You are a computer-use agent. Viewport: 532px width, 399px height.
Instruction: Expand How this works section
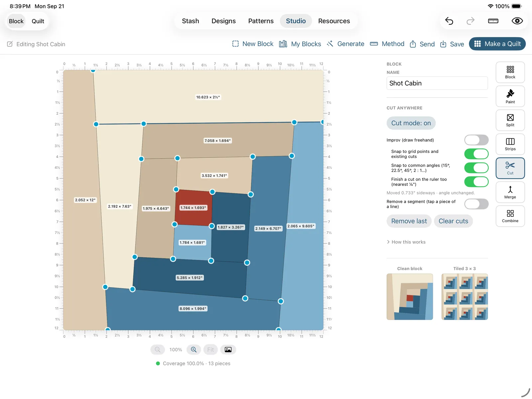click(406, 242)
